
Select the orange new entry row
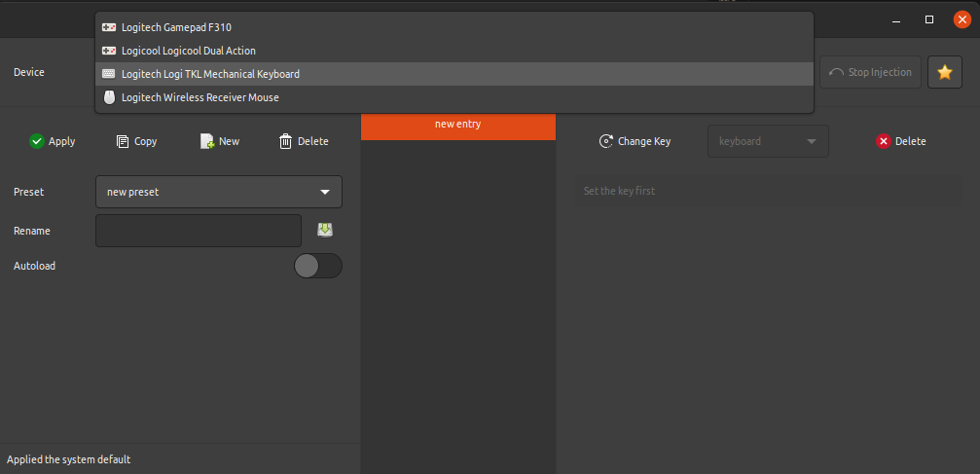pos(458,124)
